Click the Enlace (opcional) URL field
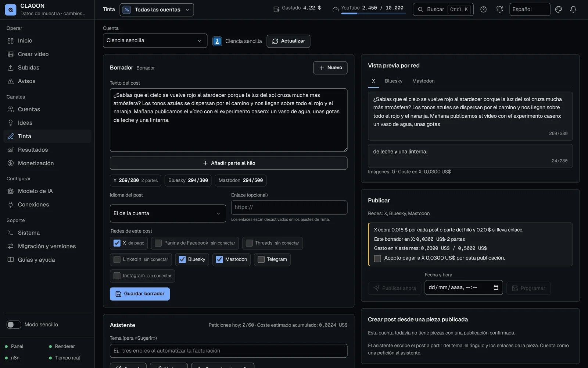The width and height of the screenshot is (588, 368). click(289, 208)
